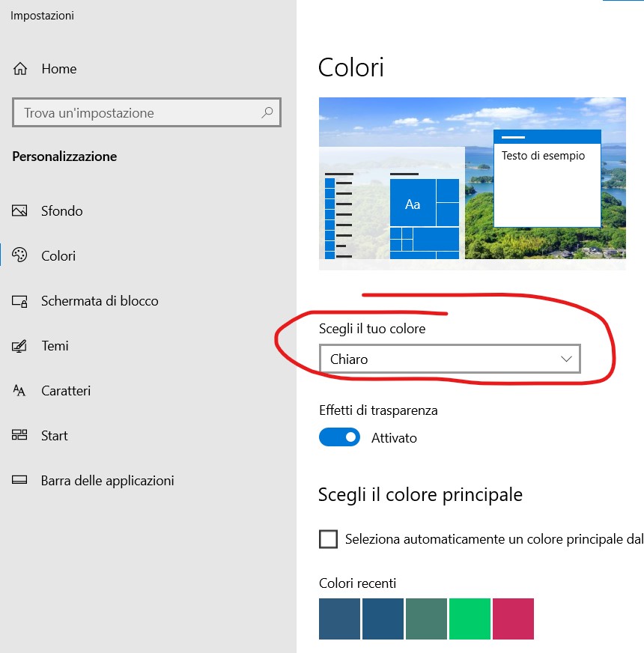Click the Temi brush icon
Image resolution: width=644 pixels, height=653 pixels.
click(19, 346)
